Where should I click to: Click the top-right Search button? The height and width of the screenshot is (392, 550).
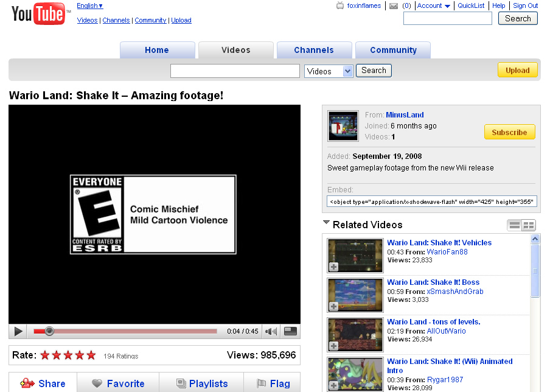(518, 19)
